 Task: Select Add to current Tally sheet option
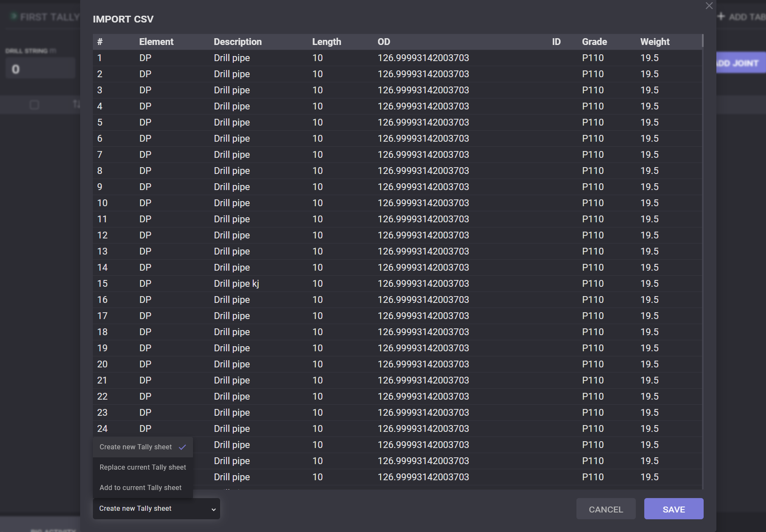click(x=140, y=487)
